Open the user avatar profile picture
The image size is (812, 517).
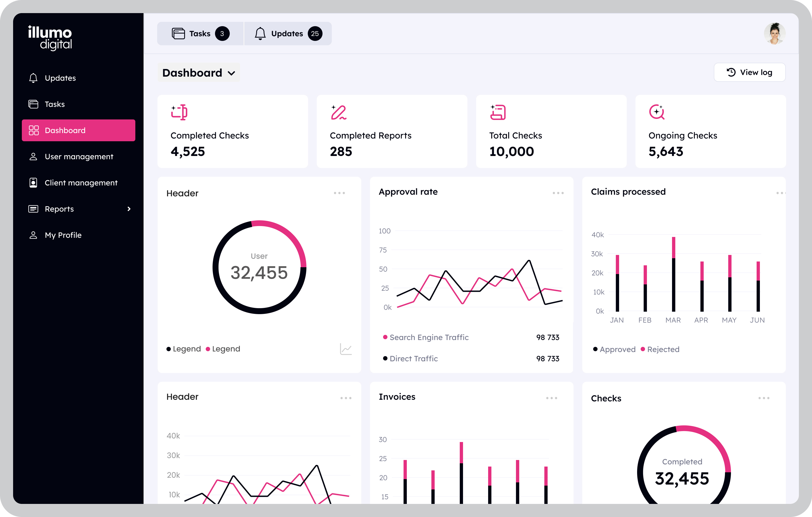(774, 34)
